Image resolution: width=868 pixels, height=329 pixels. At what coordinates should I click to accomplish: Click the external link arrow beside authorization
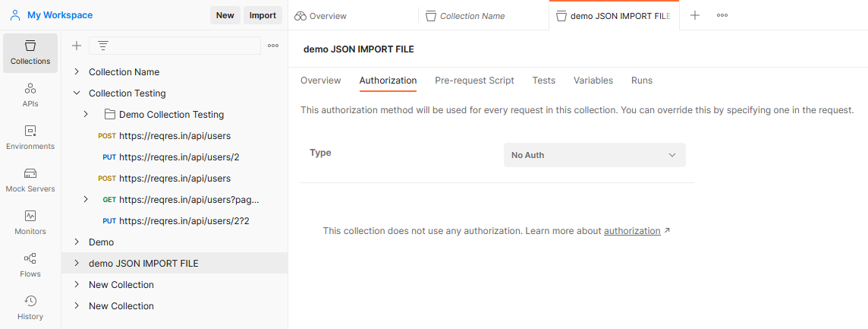[667, 230]
